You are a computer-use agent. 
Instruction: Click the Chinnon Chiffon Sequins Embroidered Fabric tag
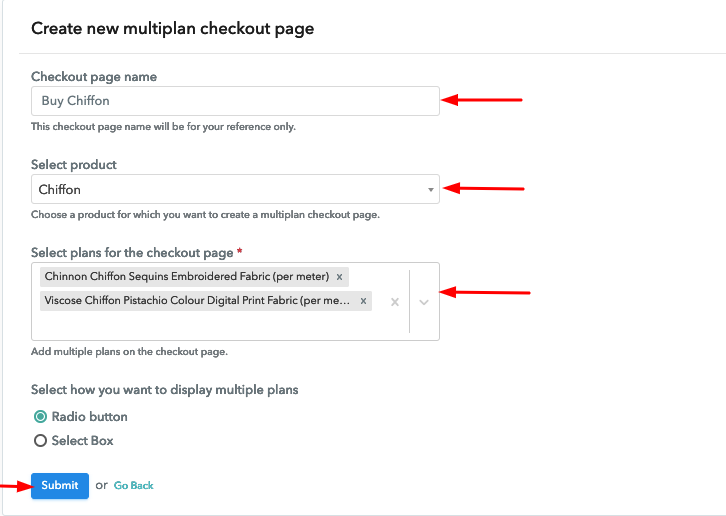(x=187, y=277)
